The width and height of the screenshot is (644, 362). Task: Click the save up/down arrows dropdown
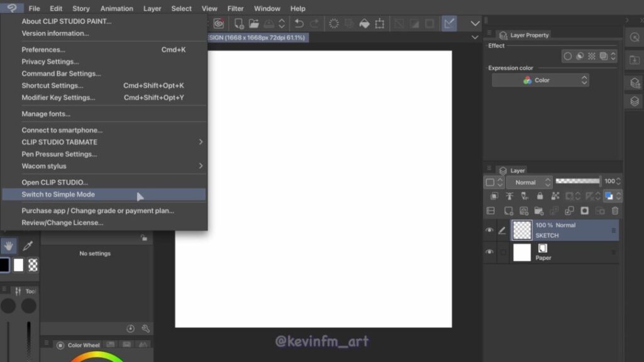click(282, 23)
